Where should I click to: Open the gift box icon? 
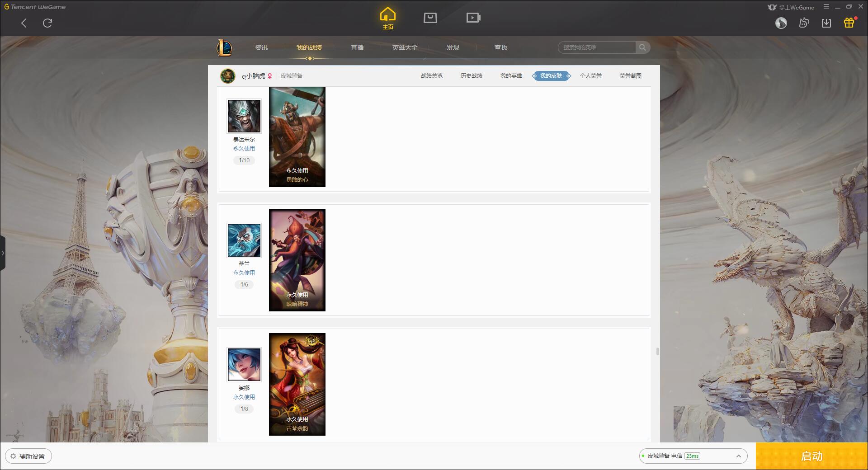(x=849, y=23)
